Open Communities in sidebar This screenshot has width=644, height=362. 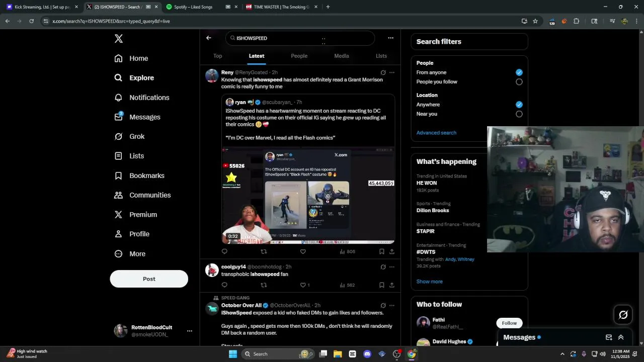[x=142, y=195]
